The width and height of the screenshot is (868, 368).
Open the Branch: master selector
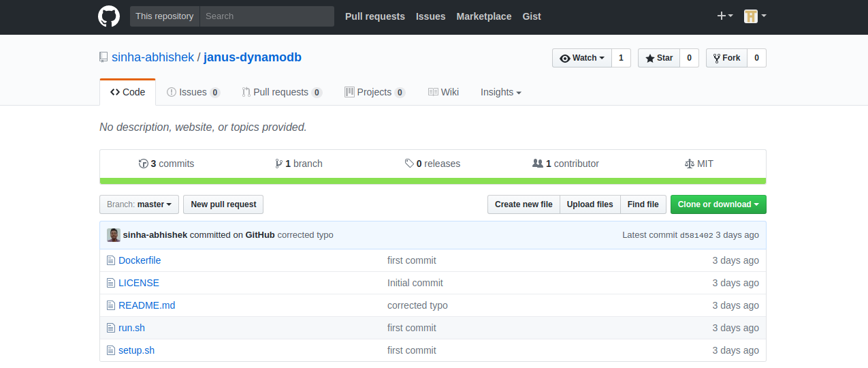point(140,204)
